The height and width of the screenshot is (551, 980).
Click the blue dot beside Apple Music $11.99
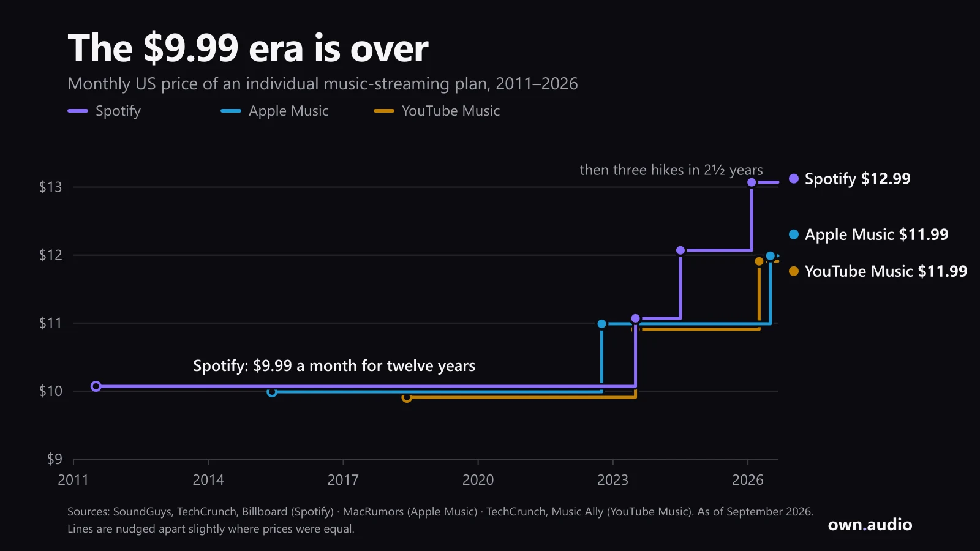794,234
